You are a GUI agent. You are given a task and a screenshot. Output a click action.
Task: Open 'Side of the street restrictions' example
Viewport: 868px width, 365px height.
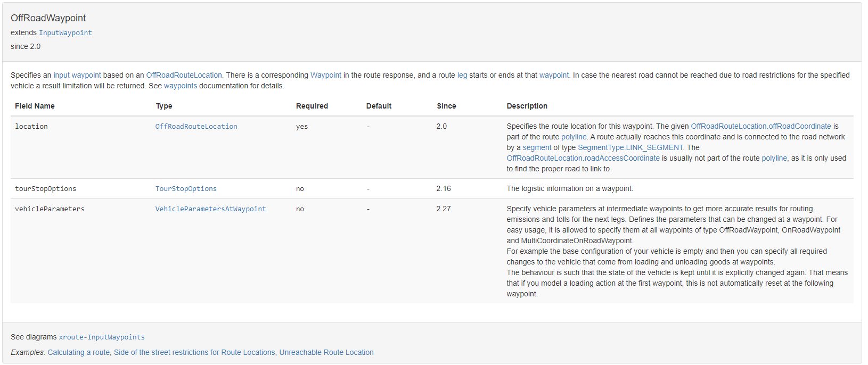coord(194,352)
